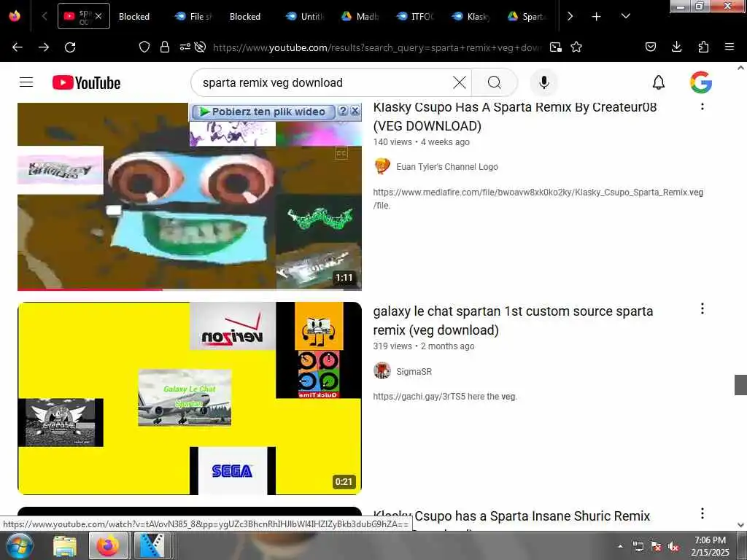Open the YouTube hamburger guide menu
747x560 pixels.
(26, 82)
